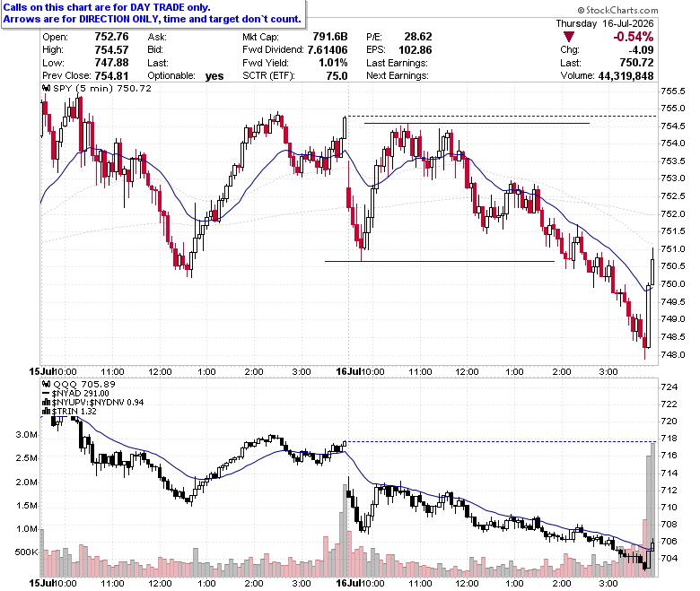Click the lower solid blue support line near 750.5
The image size is (700, 591).
click(x=440, y=261)
